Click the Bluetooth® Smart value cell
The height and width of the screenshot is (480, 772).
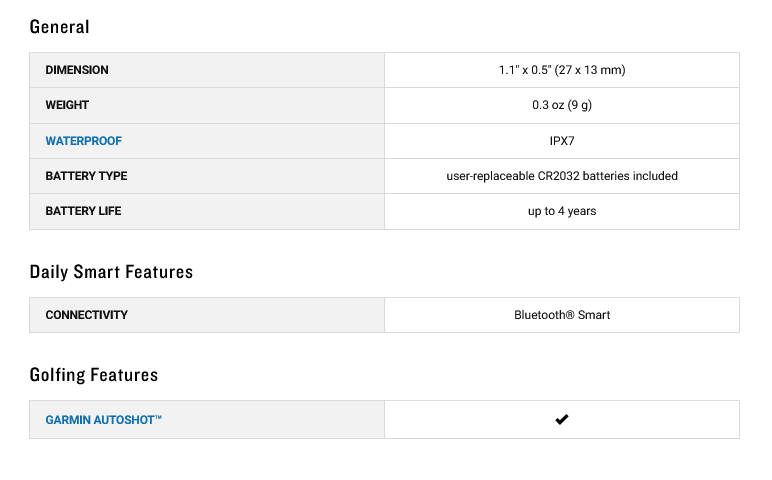tap(562, 315)
